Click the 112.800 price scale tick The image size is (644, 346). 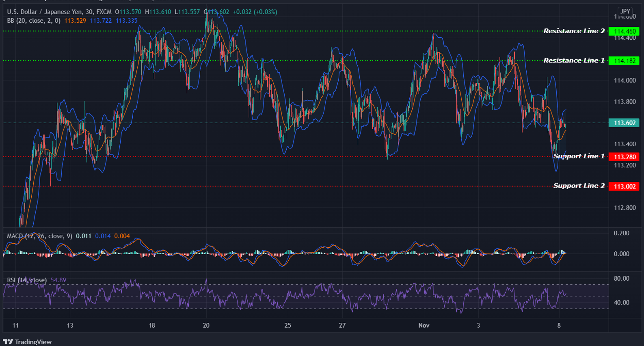click(625, 208)
